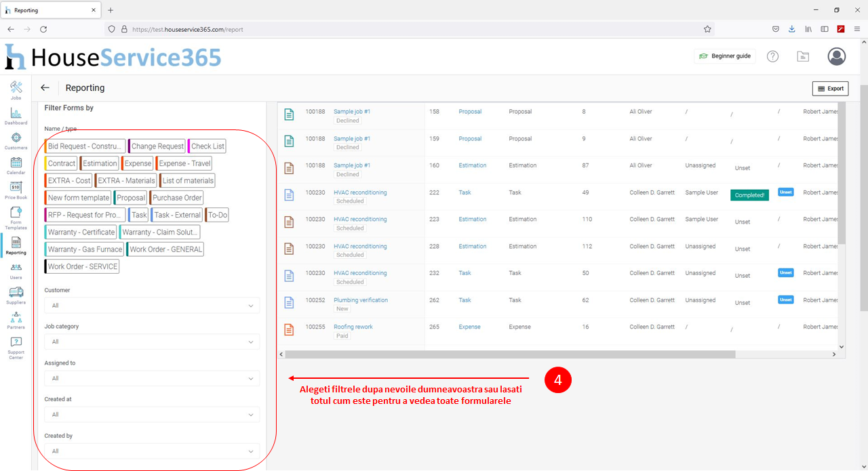868x471 pixels.
Task: Open the Assigned to dropdown
Action: coord(152,378)
